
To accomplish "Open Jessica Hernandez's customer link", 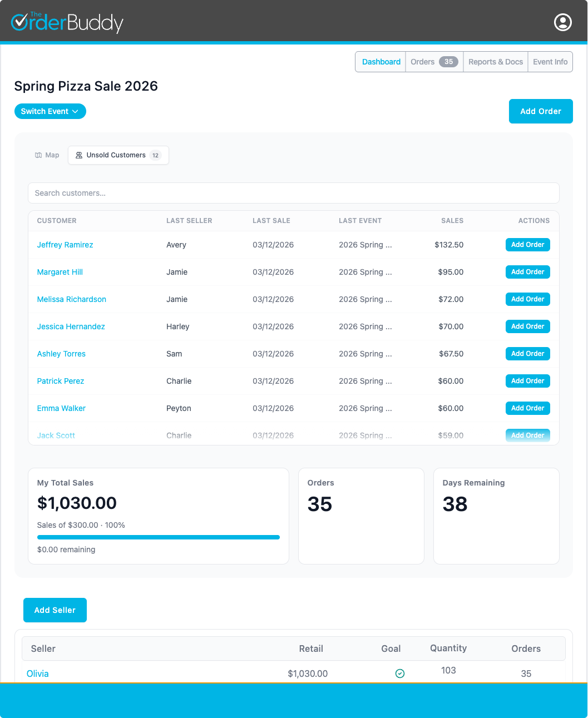I will click(x=71, y=326).
